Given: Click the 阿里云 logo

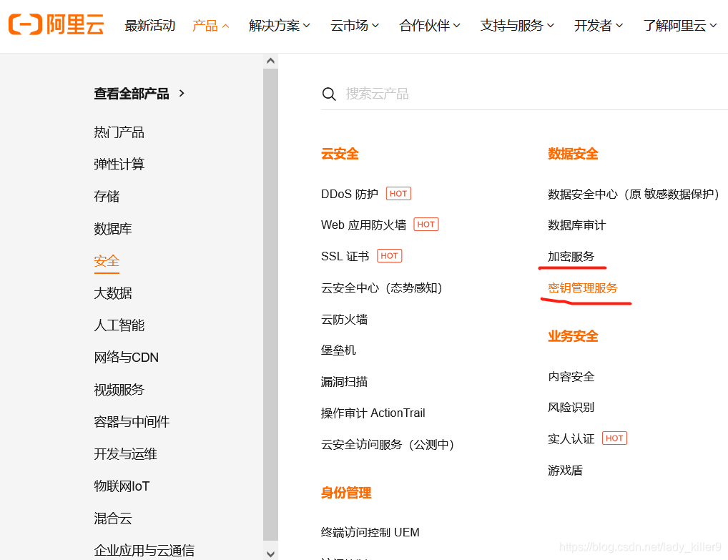Looking at the screenshot, I should point(56,24).
